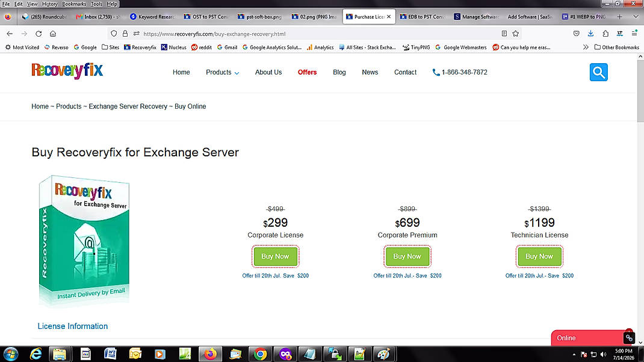Screen dimensions: 644x362
Task: Launch Internet Explorer from taskbar
Action: tap(36, 354)
